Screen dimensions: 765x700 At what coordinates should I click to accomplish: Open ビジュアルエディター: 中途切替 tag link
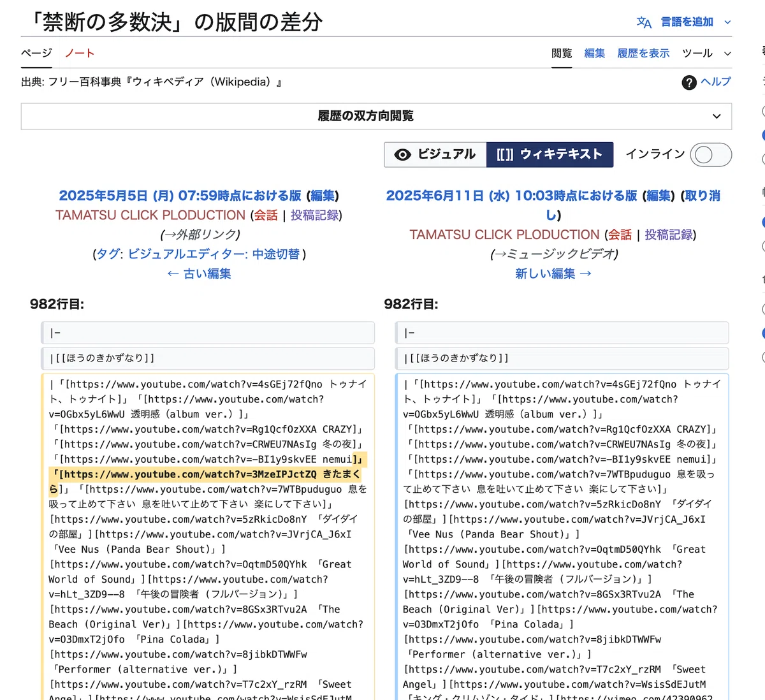coord(214,254)
